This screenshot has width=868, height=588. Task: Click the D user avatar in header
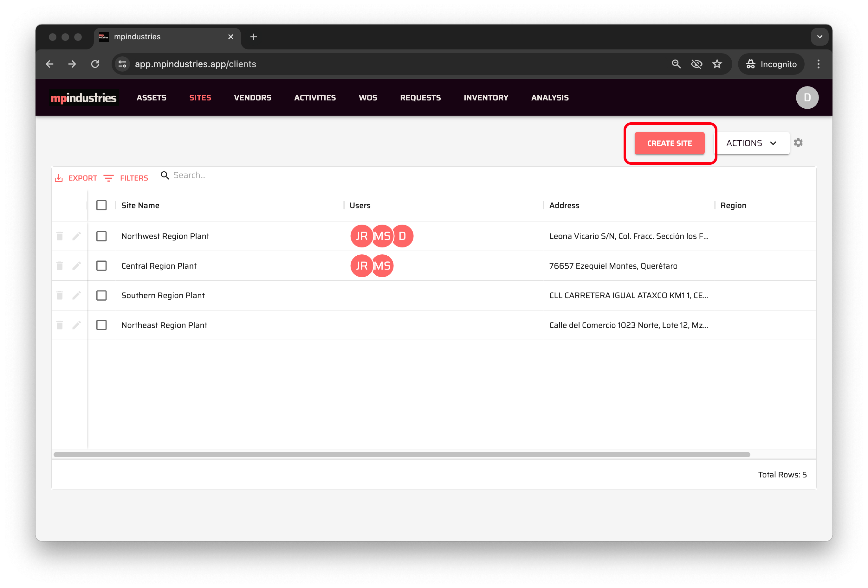pos(807,98)
